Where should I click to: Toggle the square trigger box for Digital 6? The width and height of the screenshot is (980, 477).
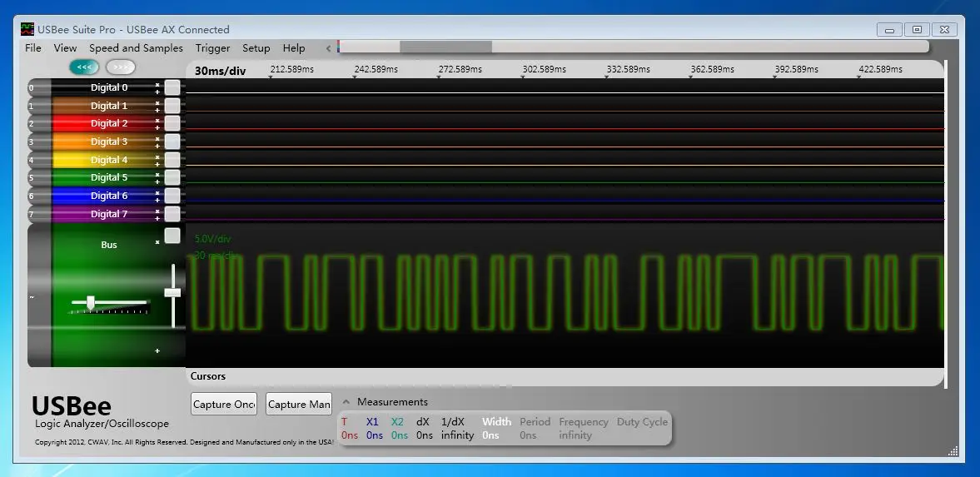[x=172, y=196]
